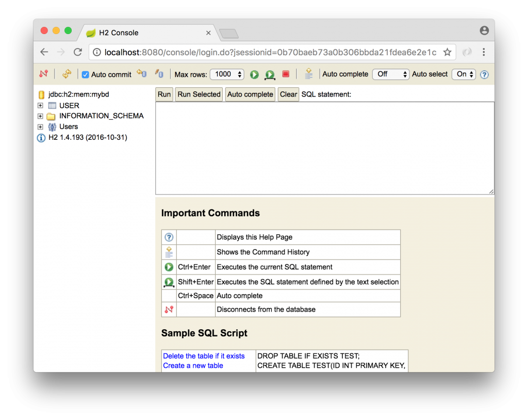This screenshot has height=420, width=528.
Task: Click the Help question mark toolbar icon
Action: click(x=484, y=74)
